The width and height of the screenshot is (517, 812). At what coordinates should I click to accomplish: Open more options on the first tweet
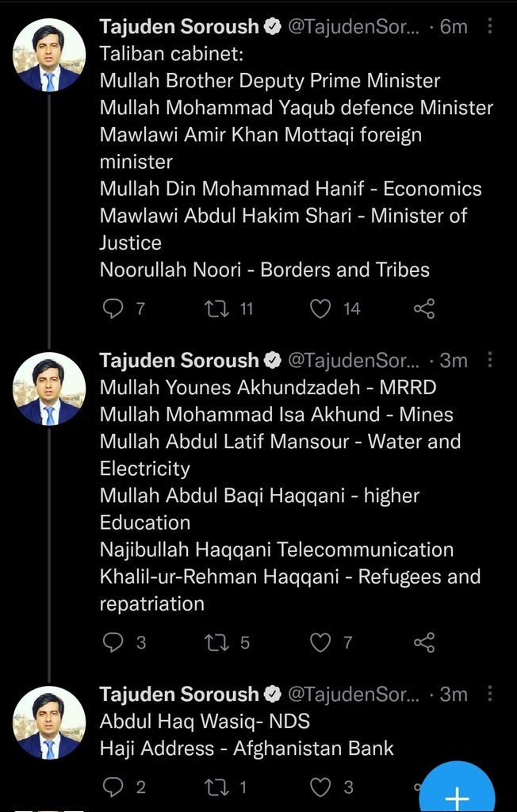click(x=490, y=27)
